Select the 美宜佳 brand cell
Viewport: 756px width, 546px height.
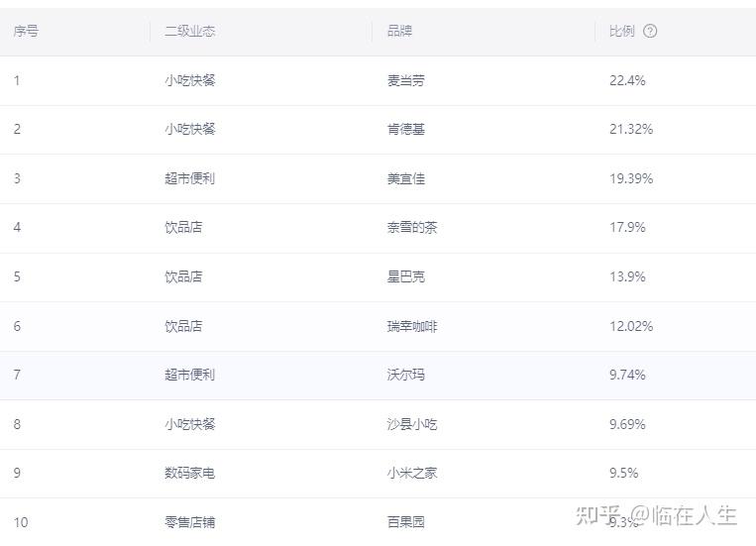point(406,179)
